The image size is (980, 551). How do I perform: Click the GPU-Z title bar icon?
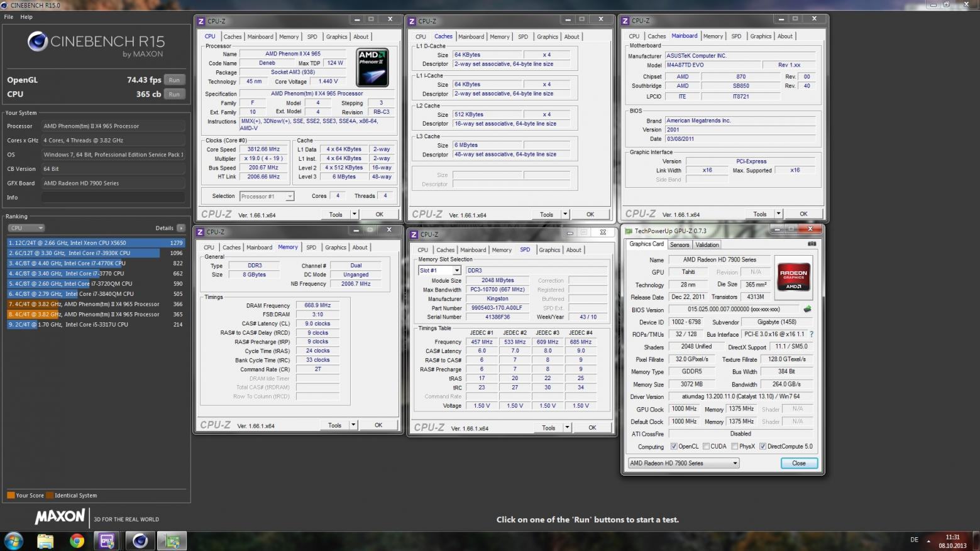(628, 231)
